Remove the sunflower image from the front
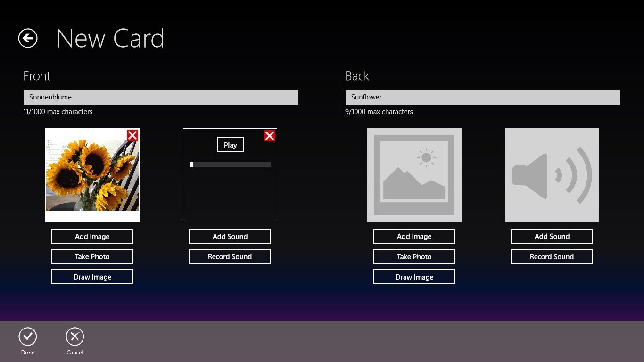This screenshot has height=362, width=644. click(132, 136)
